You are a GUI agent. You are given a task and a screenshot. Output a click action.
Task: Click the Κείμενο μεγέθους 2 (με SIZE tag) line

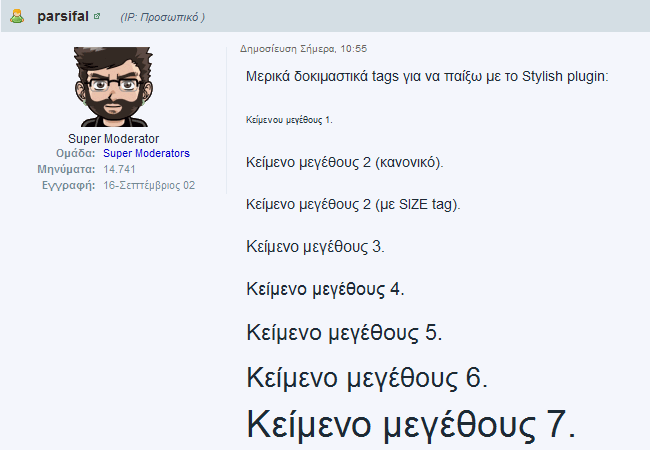353,204
